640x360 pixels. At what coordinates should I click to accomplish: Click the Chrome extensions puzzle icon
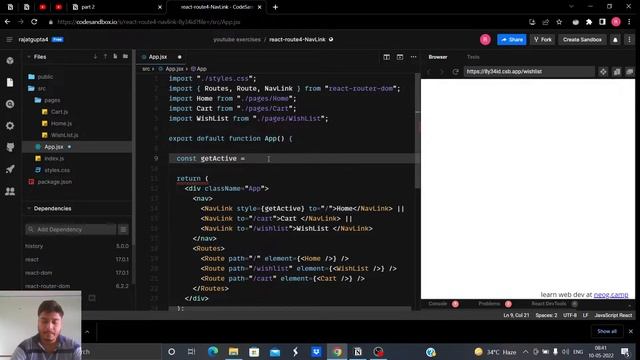589,22
